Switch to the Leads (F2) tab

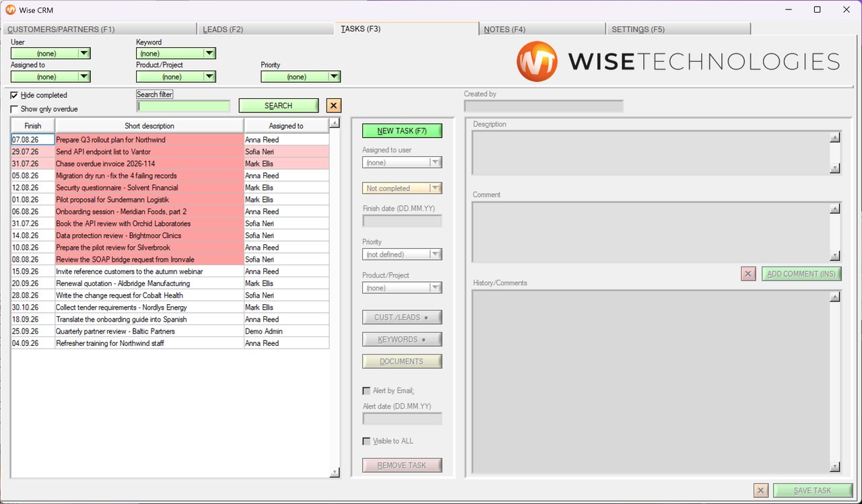coord(266,29)
